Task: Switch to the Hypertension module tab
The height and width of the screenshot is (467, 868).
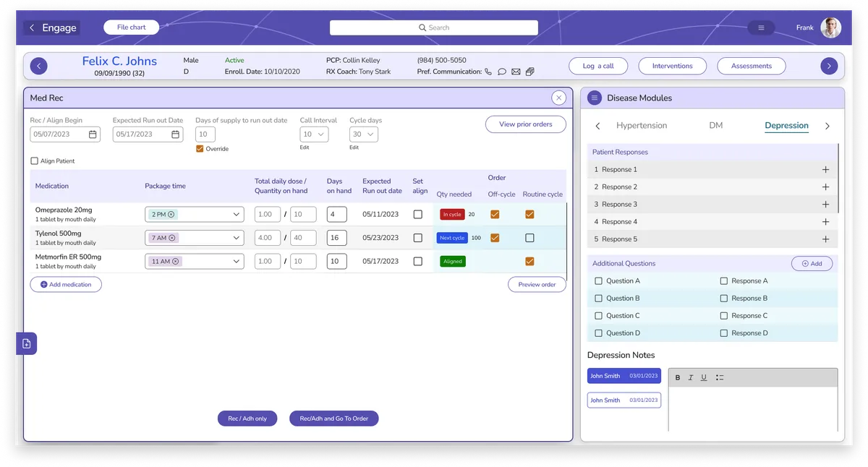Action: tap(642, 126)
